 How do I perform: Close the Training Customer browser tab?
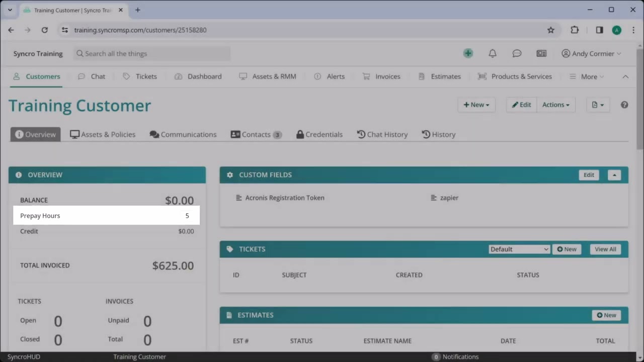[121, 10]
